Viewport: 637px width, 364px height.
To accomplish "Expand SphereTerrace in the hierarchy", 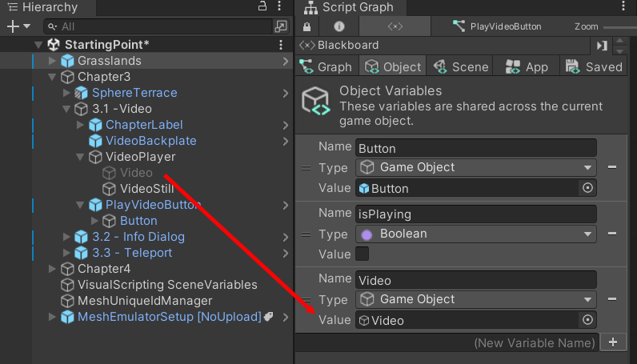I will [x=66, y=93].
